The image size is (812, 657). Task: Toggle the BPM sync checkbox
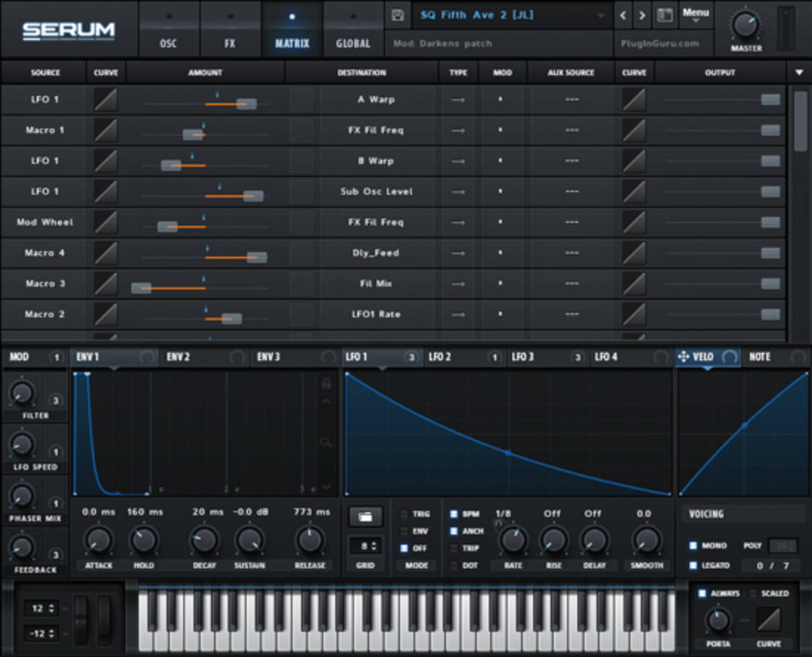(x=454, y=514)
